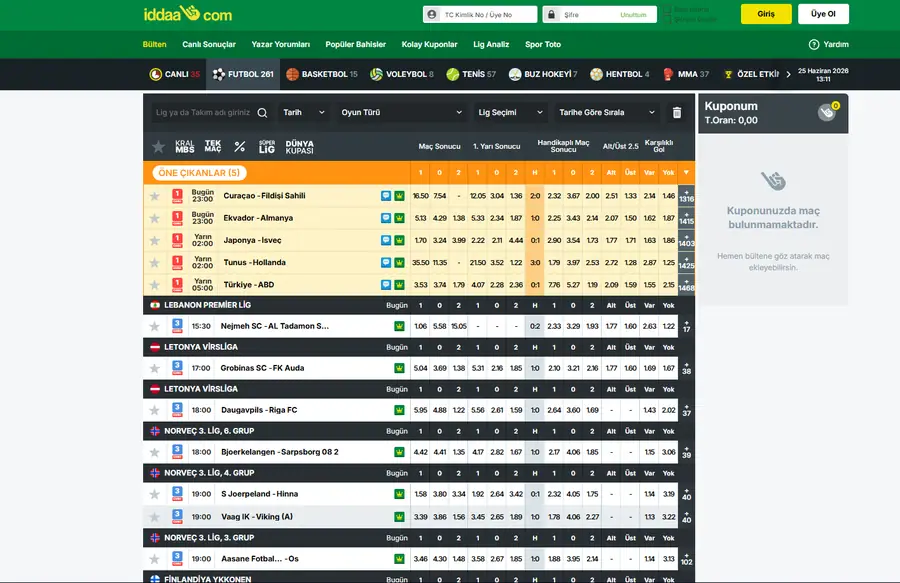Click green crown icon for Ekvador - Almanya

[x=399, y=218]
